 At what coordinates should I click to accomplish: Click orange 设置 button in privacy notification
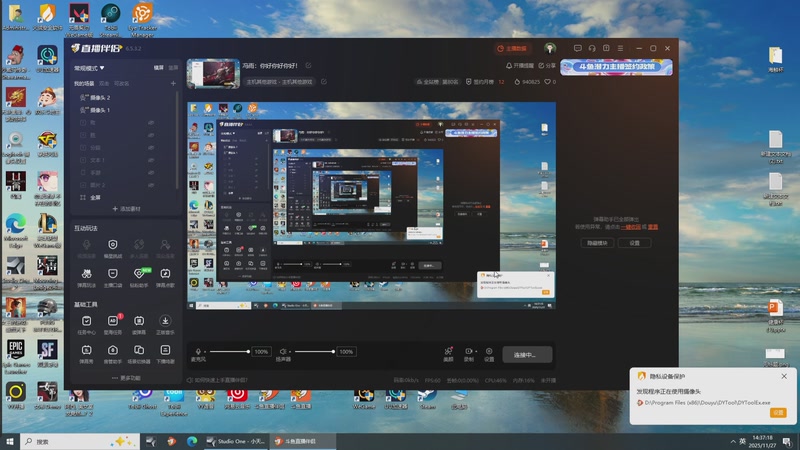(x=778, y=412)
